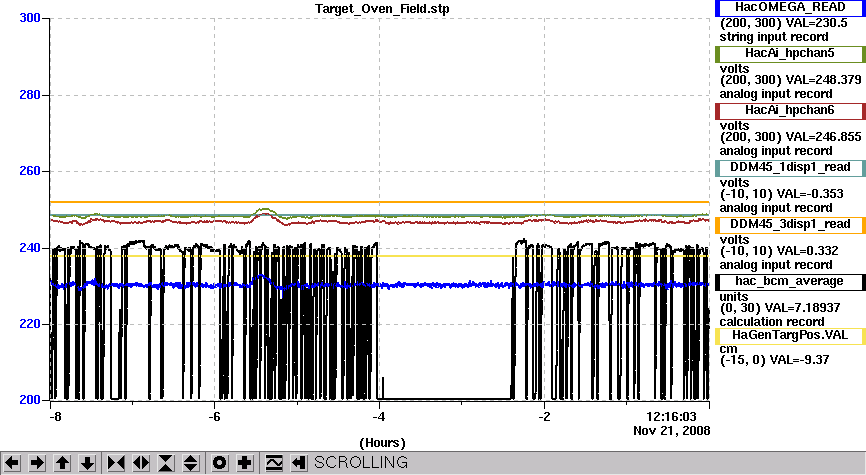Zoom in vertically with the hourglass icon
Image resolution: width=866 pixels, height=475 pixels.
[x=166, y=463]
